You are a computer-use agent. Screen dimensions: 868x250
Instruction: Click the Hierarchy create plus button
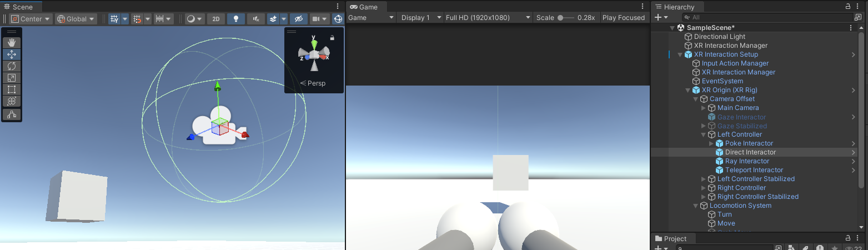point(661,18)
